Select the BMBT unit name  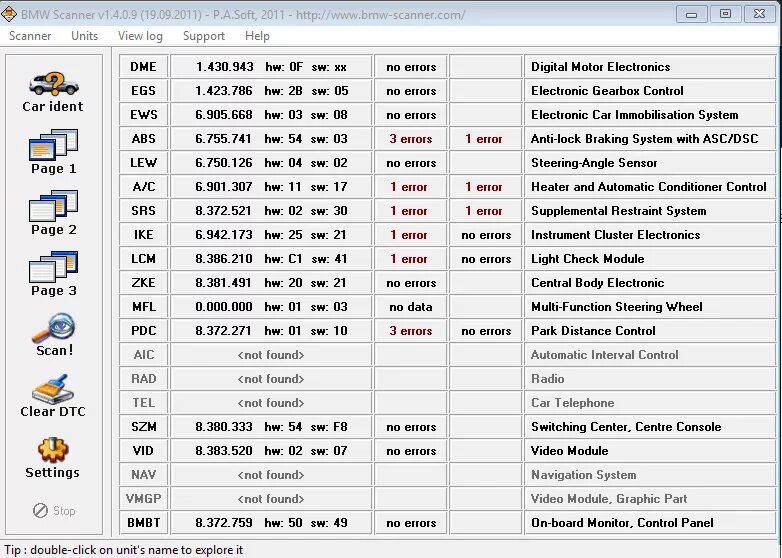144,523
